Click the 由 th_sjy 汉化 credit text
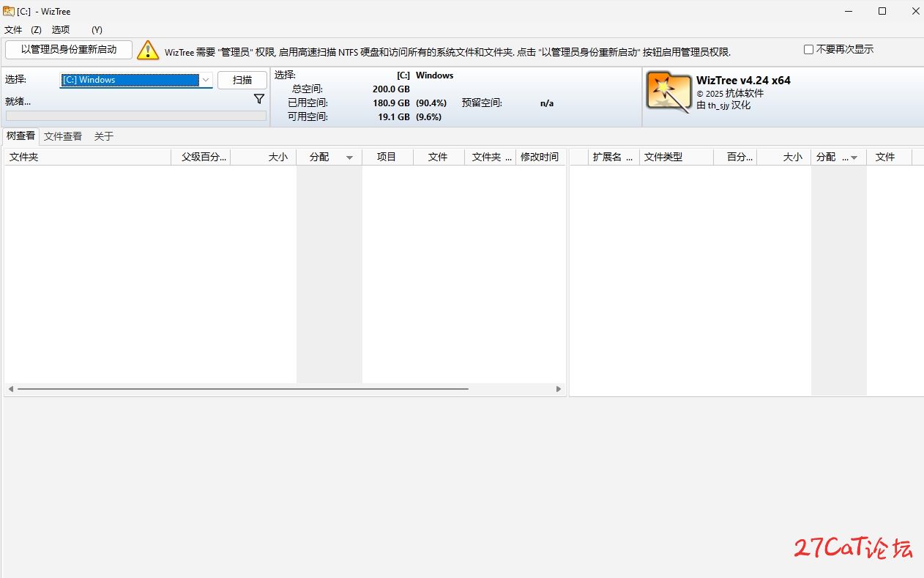Screen dimensions: 924x578 pyautogui.click(x=723, y=105)
